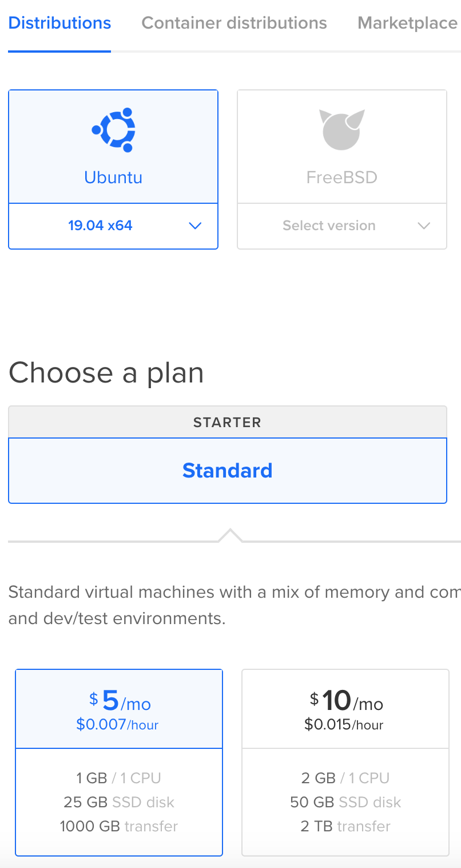The width and height of the screenshot is (461, 868).
Task: Click the $0.015/hour price text
Action: (344, 725)
